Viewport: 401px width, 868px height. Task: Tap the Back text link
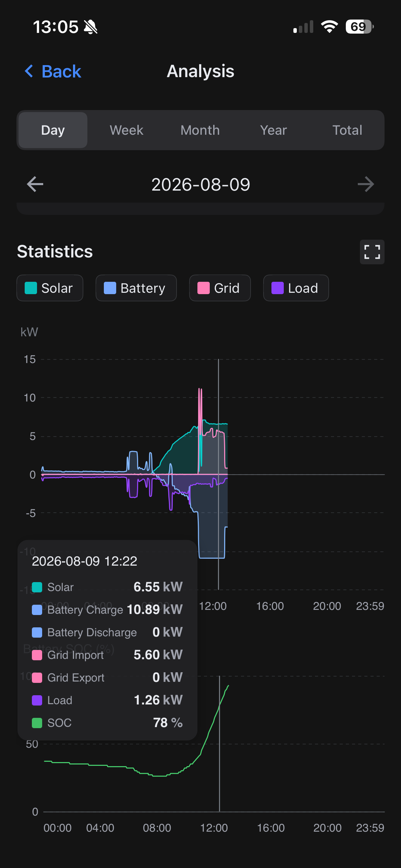pyautogui.click(x=61, y=71)
